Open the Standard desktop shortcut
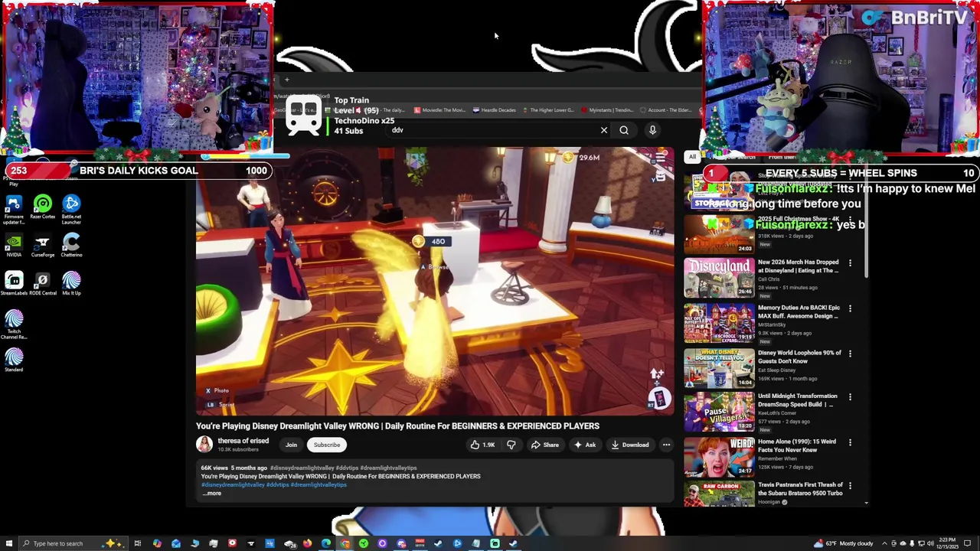 click(x=14, y=360)
